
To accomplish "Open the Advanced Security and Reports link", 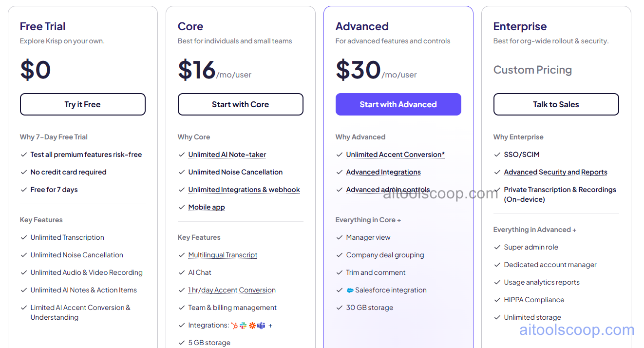I will [x=556, y=172].
